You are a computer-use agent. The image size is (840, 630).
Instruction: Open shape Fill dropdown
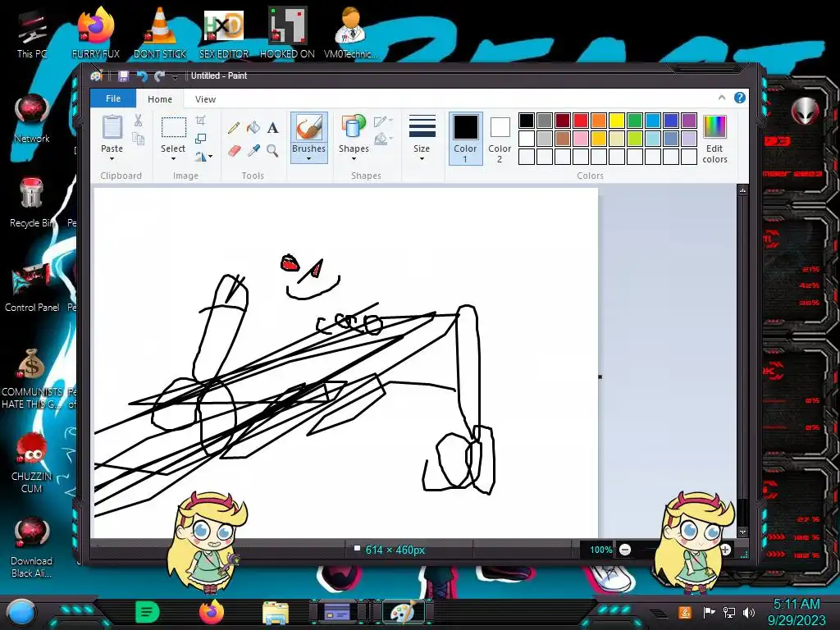383,139
